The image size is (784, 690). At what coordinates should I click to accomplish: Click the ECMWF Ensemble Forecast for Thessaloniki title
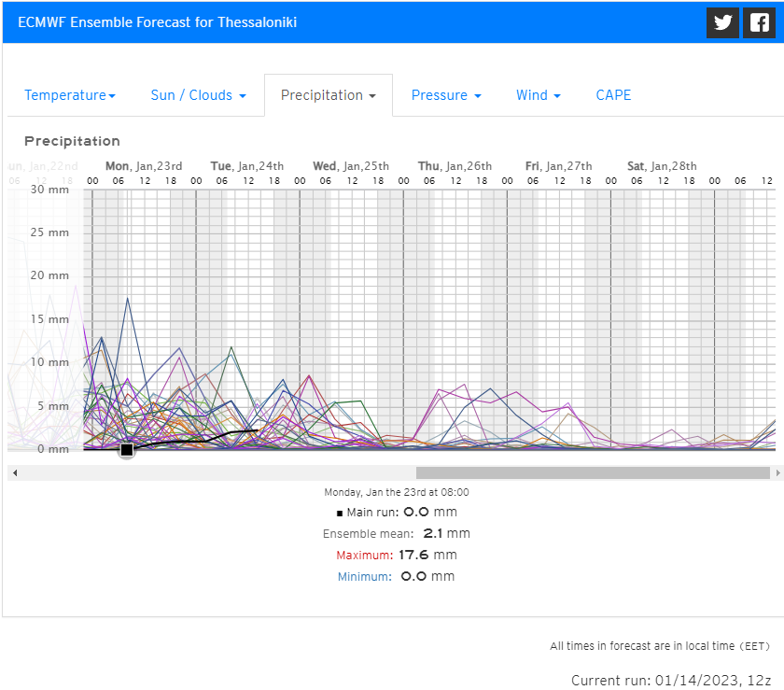click(157, 22)
